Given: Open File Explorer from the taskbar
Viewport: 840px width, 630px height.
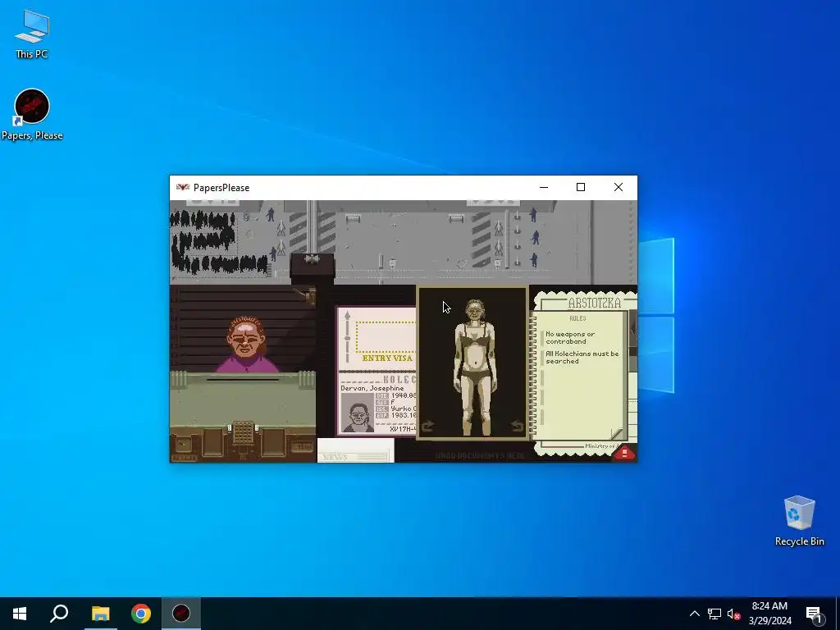Looking at the screenshot, I should (100, 614).
